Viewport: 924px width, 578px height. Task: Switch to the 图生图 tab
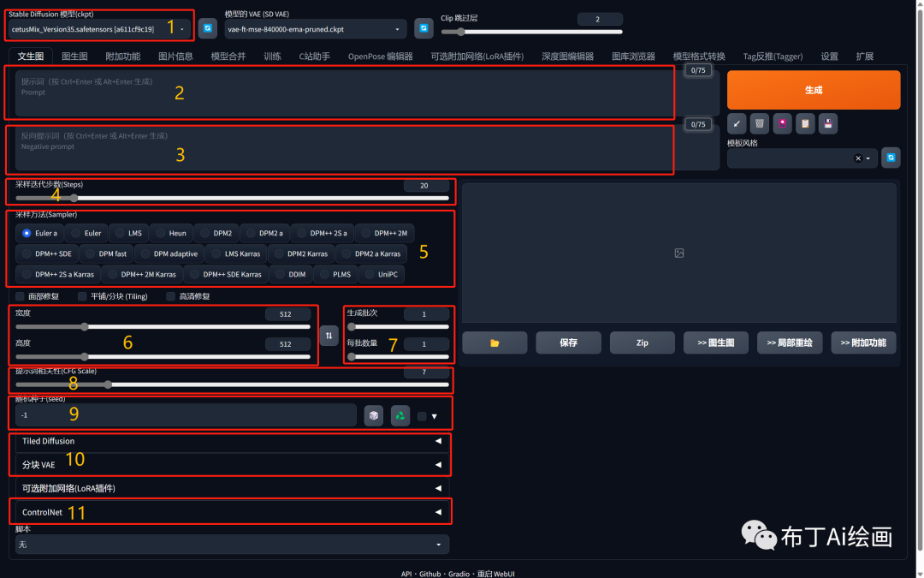74,57
